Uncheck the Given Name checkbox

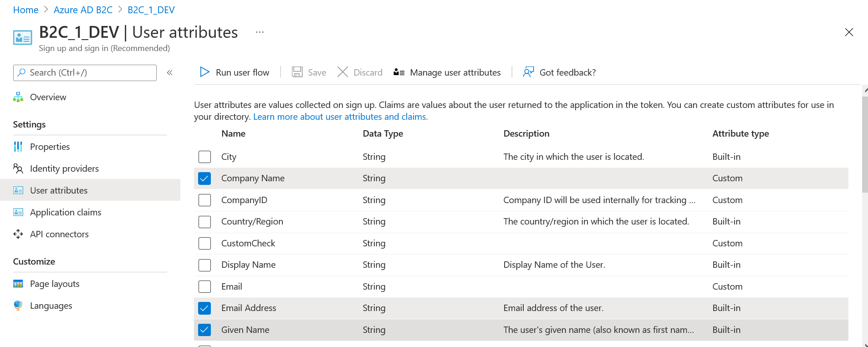[205, 330]
